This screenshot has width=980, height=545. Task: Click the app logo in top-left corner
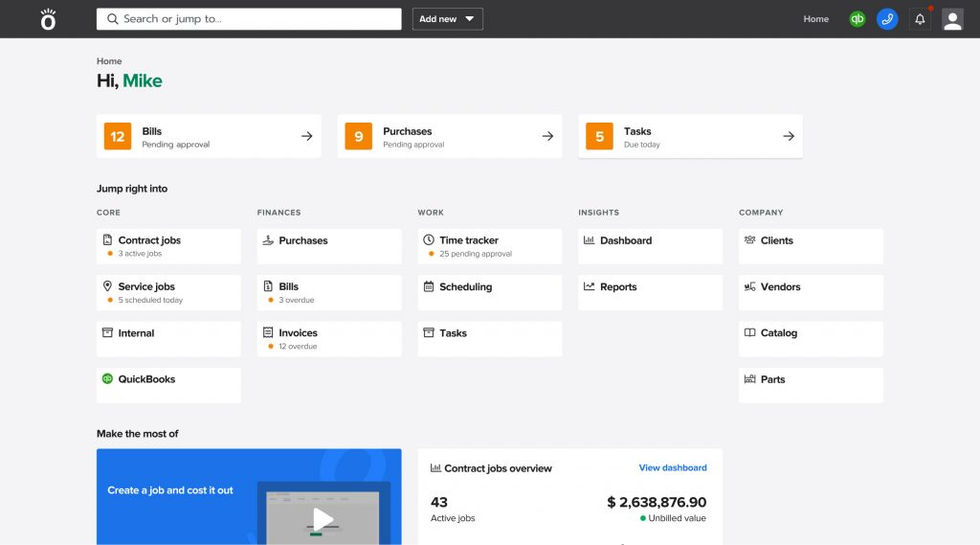(48, 19)
